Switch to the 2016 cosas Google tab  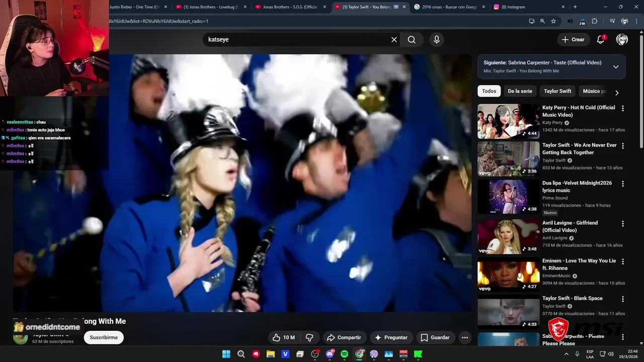click(450, 7)
